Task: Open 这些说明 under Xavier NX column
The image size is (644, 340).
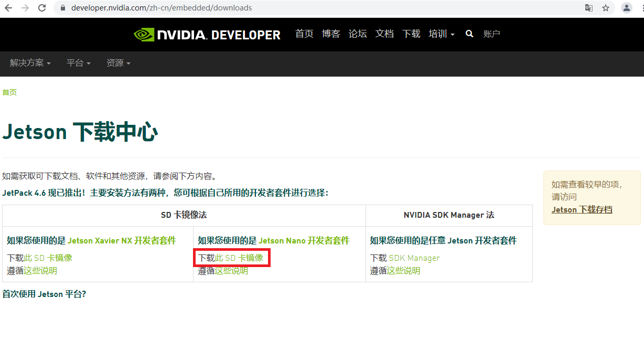Action: [40, 271]
